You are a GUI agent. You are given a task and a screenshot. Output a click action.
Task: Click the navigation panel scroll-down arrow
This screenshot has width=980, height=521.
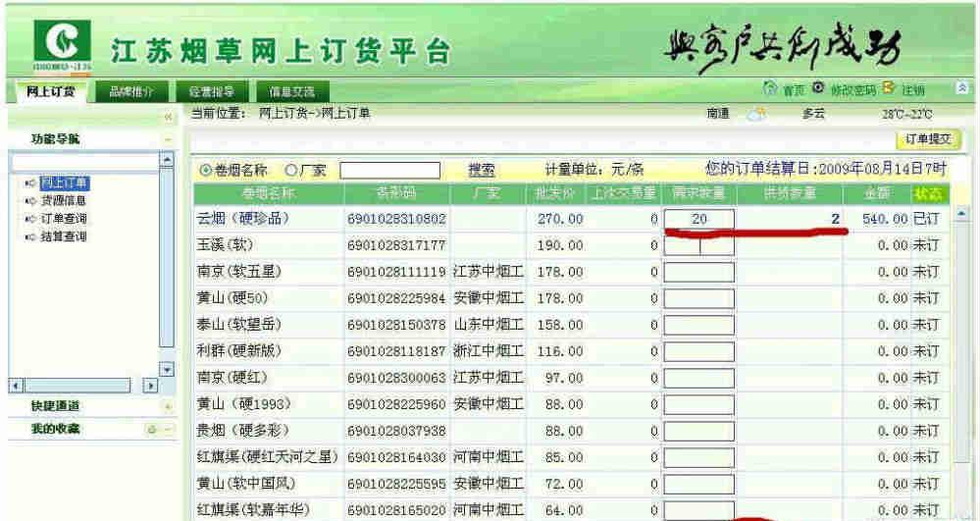166,369
